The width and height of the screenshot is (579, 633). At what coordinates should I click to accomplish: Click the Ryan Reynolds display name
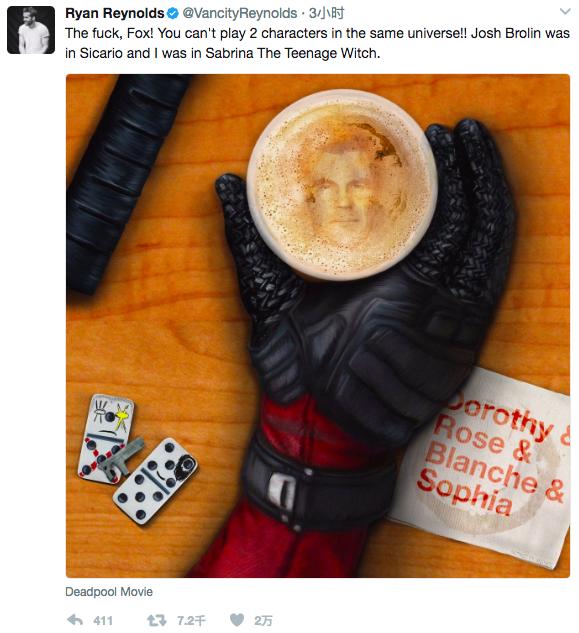tap(115, 13)
